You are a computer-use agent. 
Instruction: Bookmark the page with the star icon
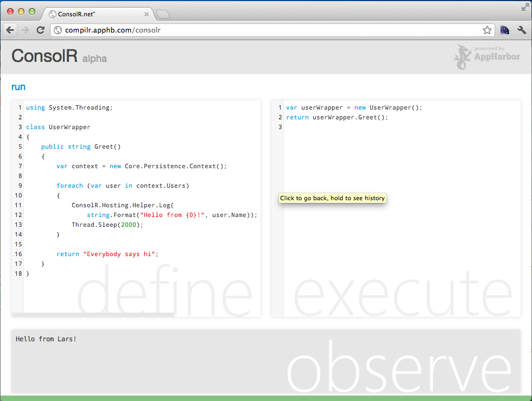[x=487, y=30]
